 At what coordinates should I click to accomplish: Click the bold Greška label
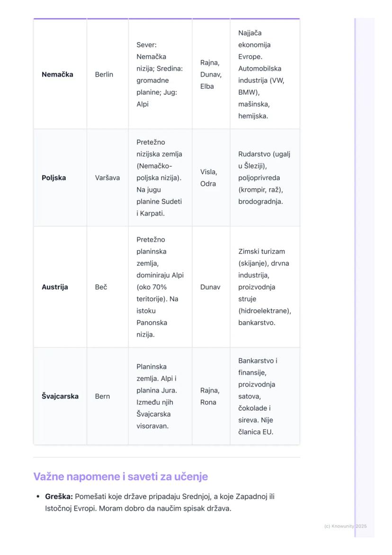59,497
